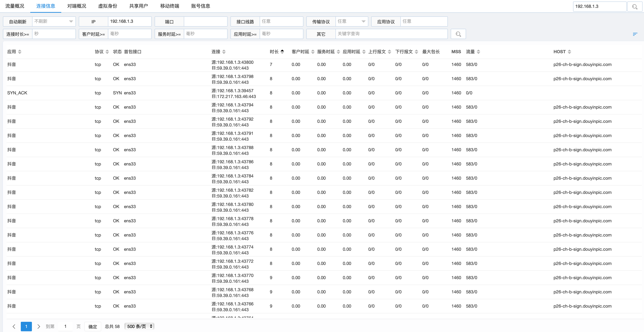
Task: Focus the top-right IP search field
Action: tap(600, 7)
